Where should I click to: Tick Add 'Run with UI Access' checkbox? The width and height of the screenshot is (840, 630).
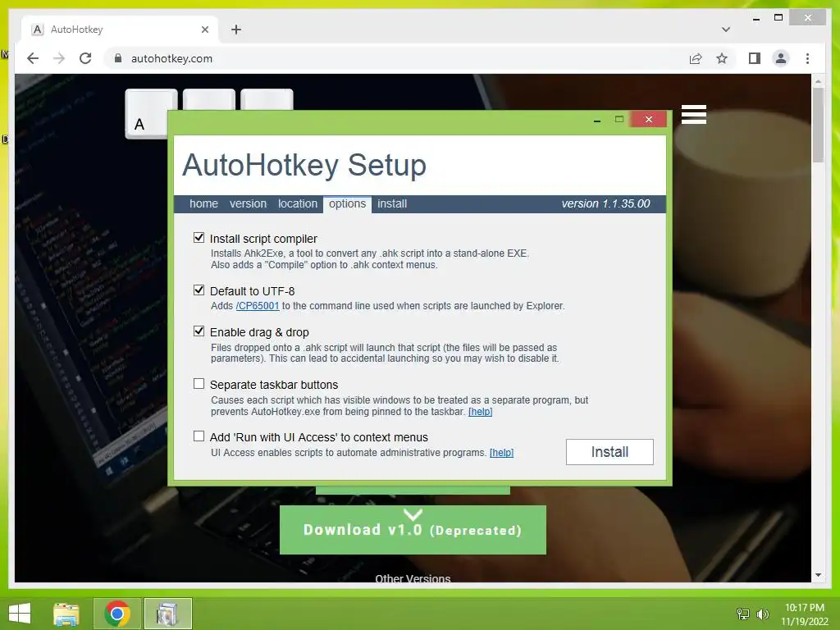tap(199, 436)
